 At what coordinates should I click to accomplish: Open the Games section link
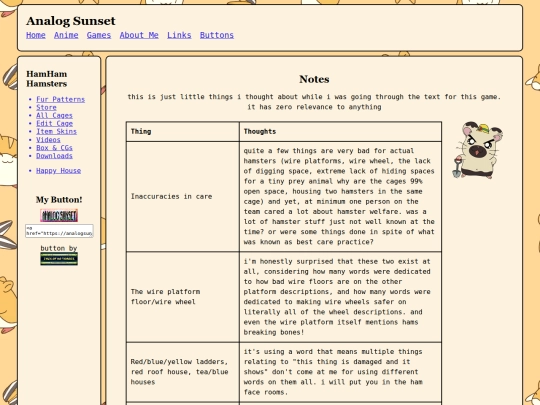point(99,35)
